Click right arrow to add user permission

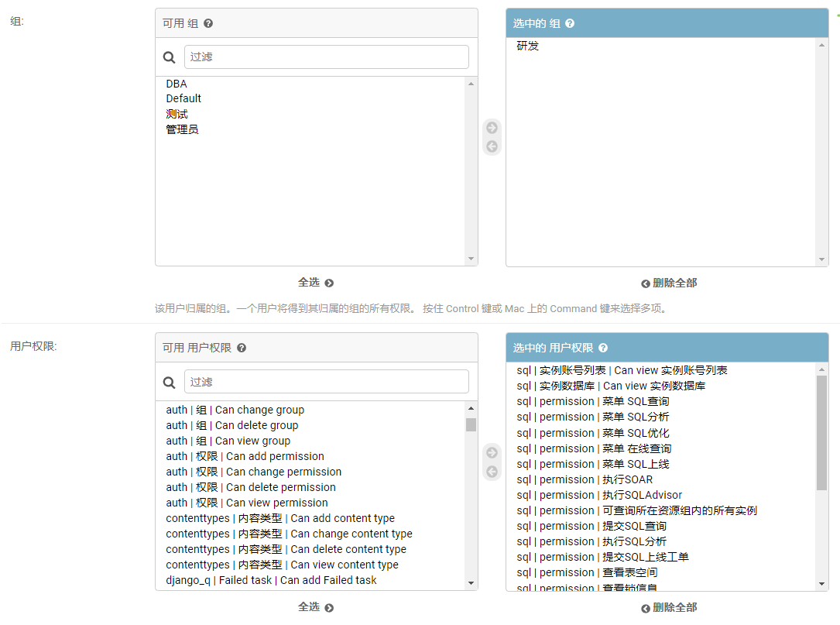click(x=492, y=453)
